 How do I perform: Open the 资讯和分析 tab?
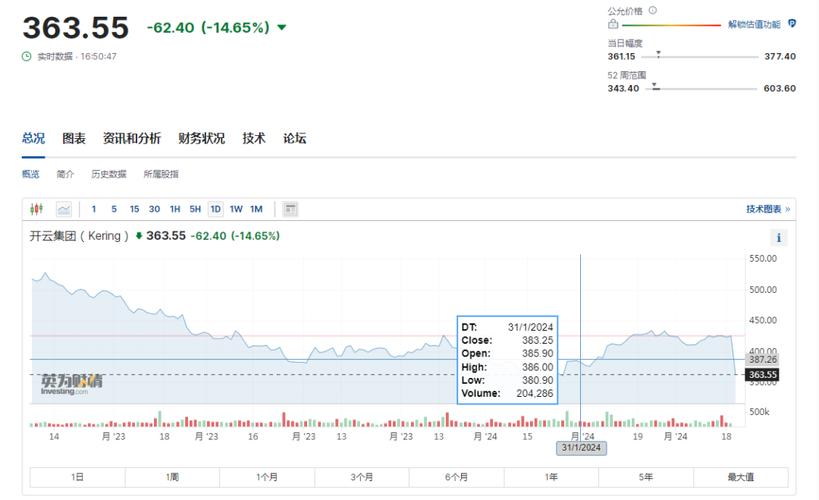pyautogui.click(x=132, y=138)
